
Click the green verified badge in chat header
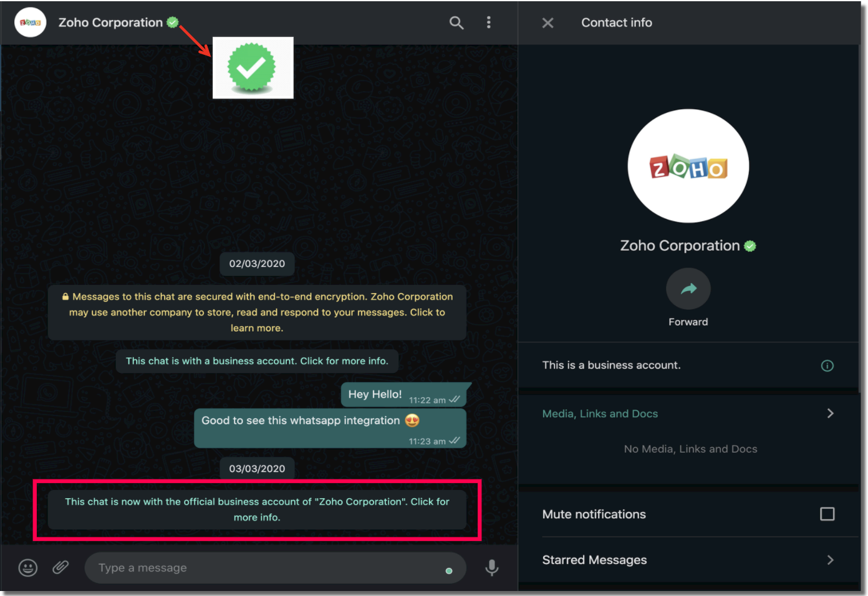click(173, 22)
